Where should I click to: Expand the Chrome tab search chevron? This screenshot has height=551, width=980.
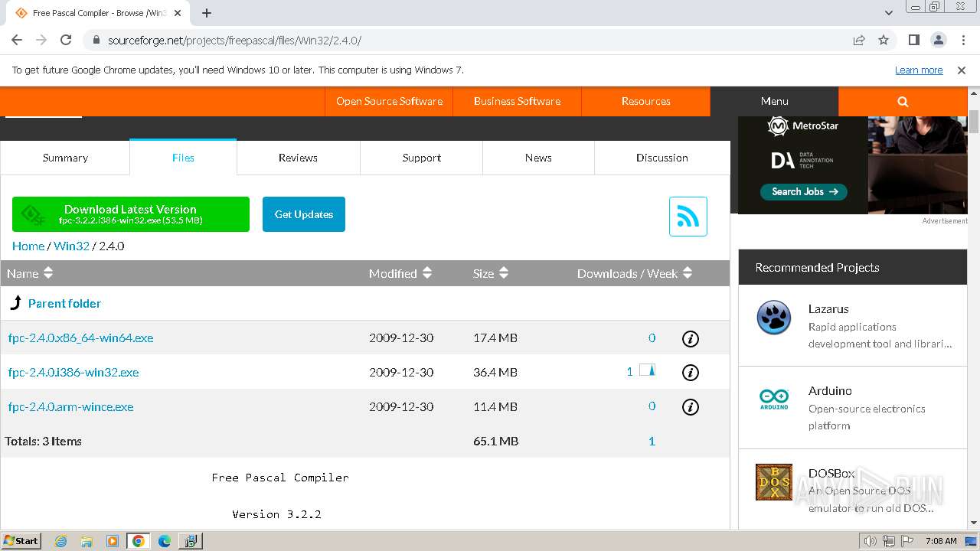(889, 13)
